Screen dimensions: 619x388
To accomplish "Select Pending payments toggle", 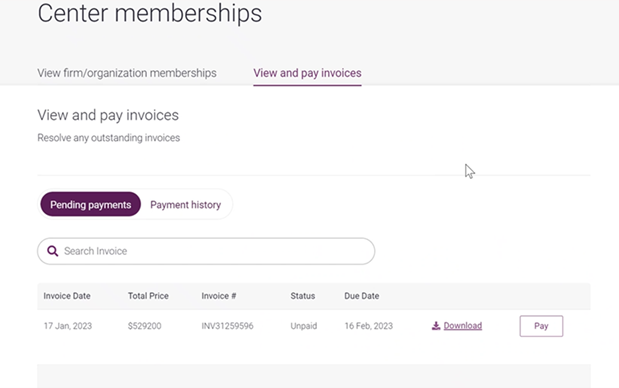I will click(x=90, y=204).
